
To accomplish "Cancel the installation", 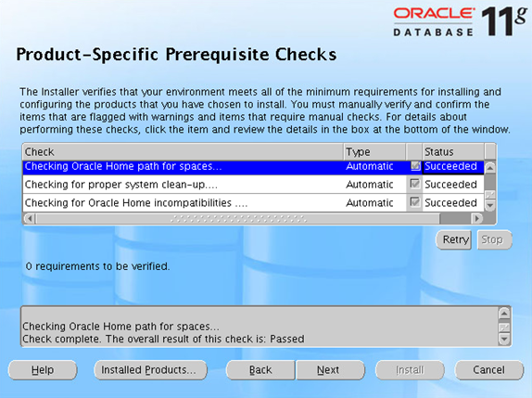I will point(489,370).
